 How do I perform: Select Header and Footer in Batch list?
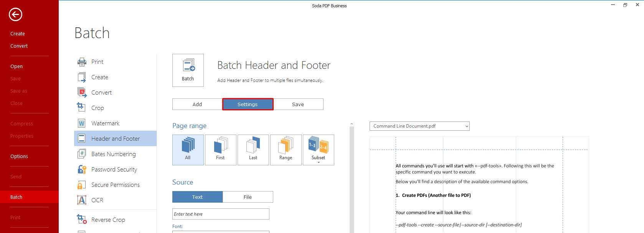pos(116,139)
